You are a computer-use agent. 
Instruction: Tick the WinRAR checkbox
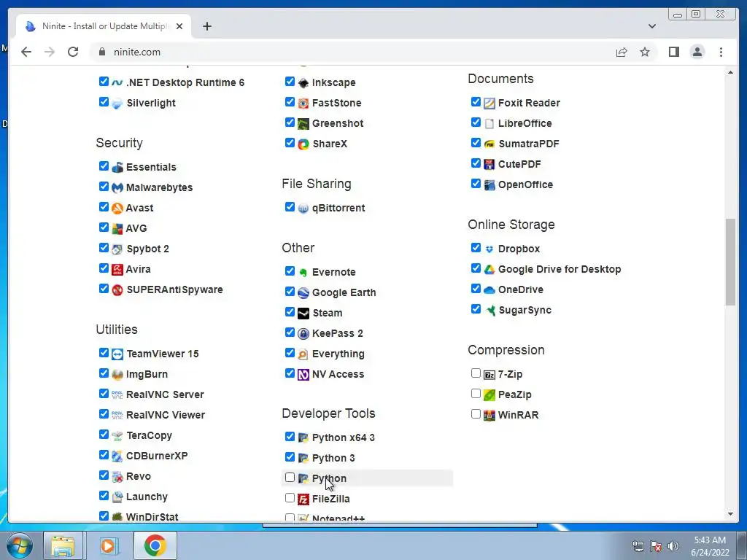pyautogui.click(x=476, y=414)
